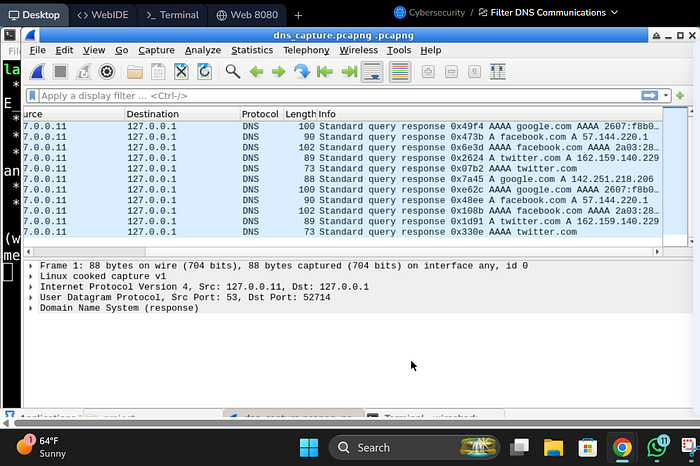Open the Wireless menu

[358, 50]
